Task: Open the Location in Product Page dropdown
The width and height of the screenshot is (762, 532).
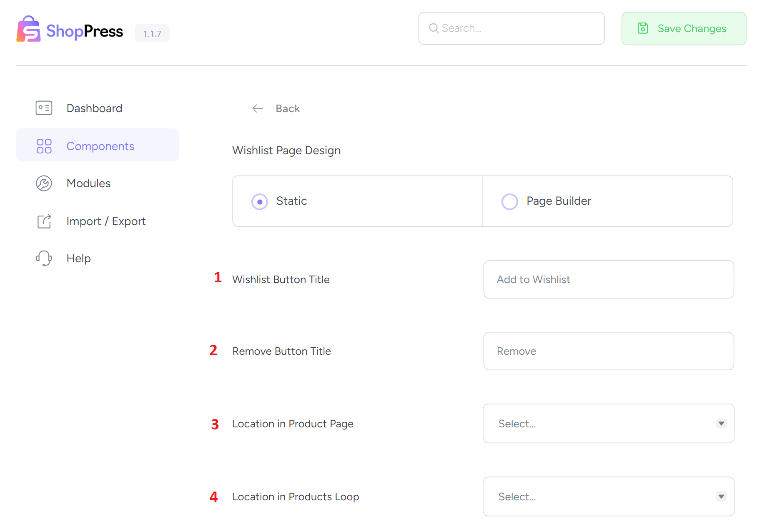Action: point(608,423)
